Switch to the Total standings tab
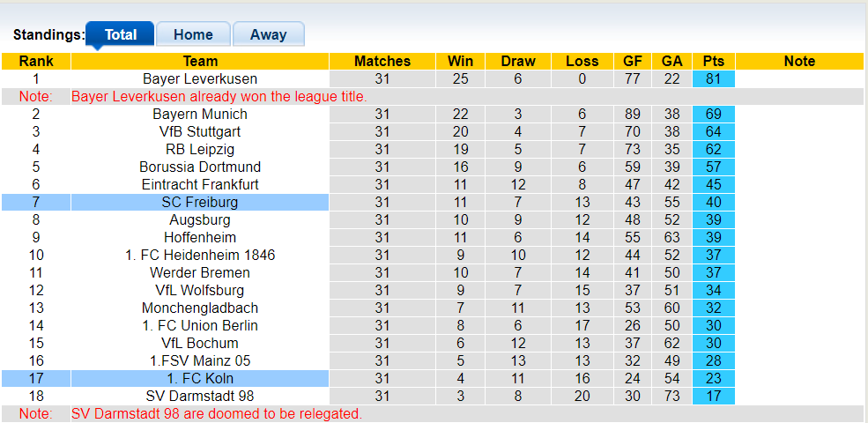The height and width of the screenshot is (423, 868). click(121, 34)
